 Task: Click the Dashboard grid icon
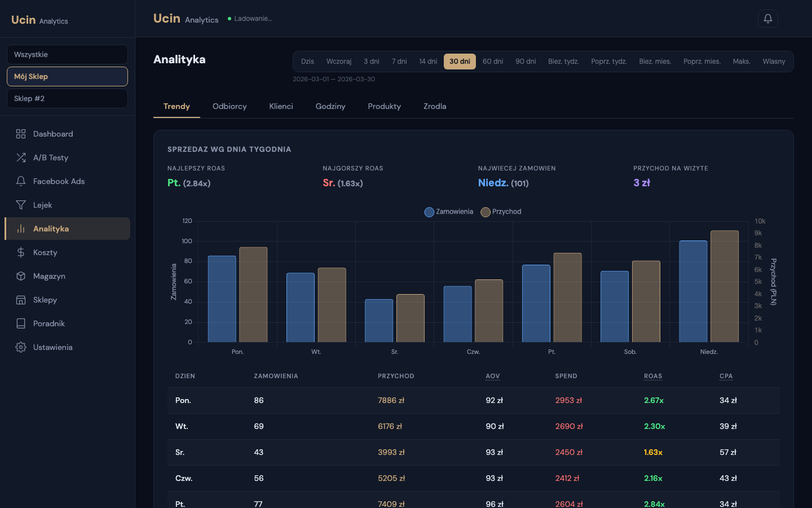[21, 134]
